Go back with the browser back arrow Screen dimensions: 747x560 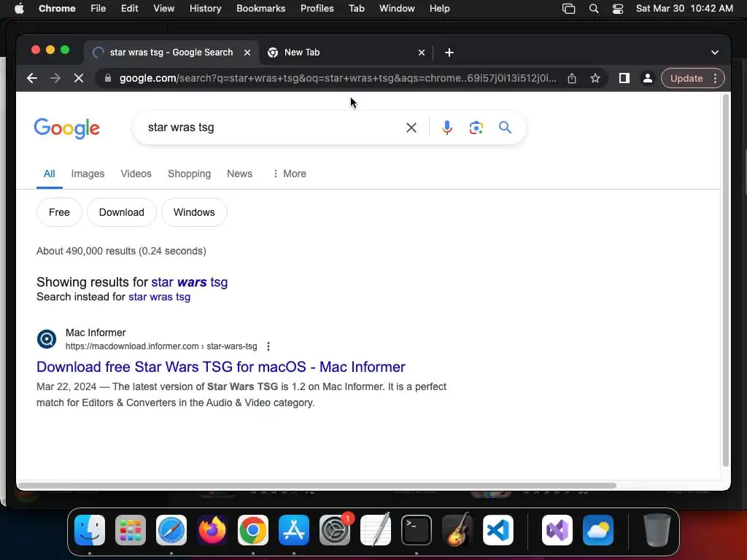click(x=32, y=78)
